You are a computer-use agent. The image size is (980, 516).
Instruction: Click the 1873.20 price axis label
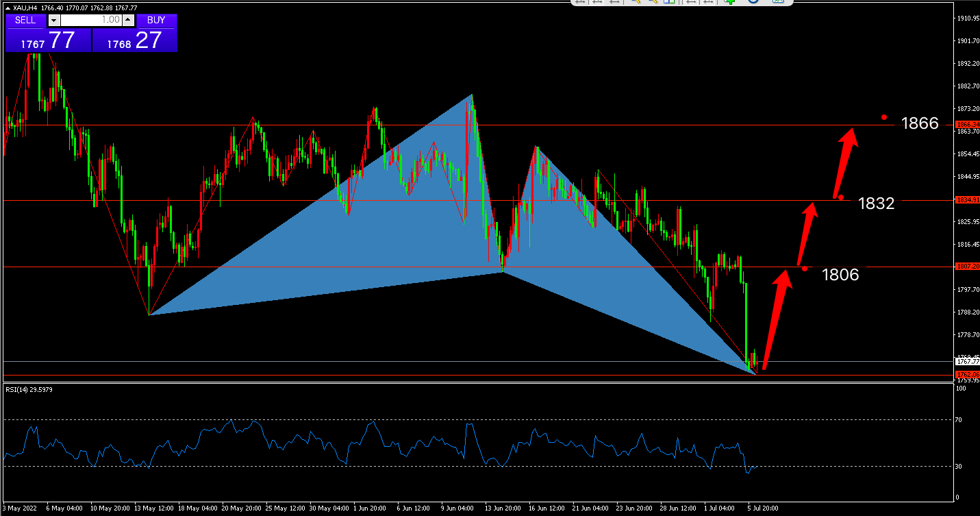(968, 109)
